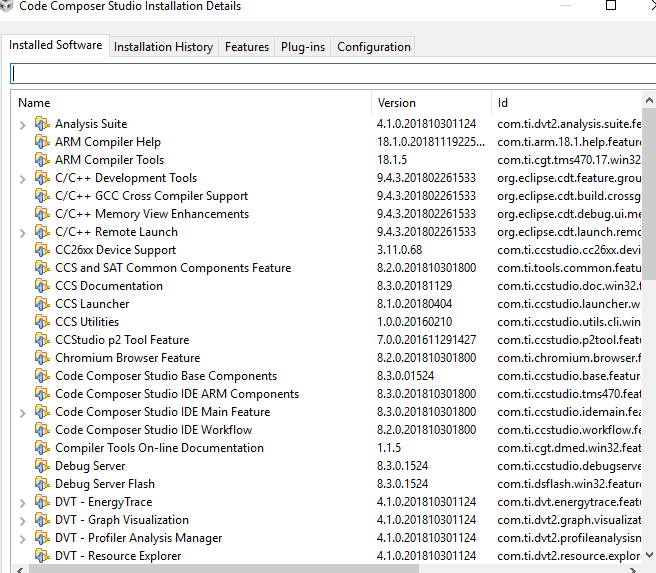
Task: Click the filter text input field
Action: click(x=333, y=74)
